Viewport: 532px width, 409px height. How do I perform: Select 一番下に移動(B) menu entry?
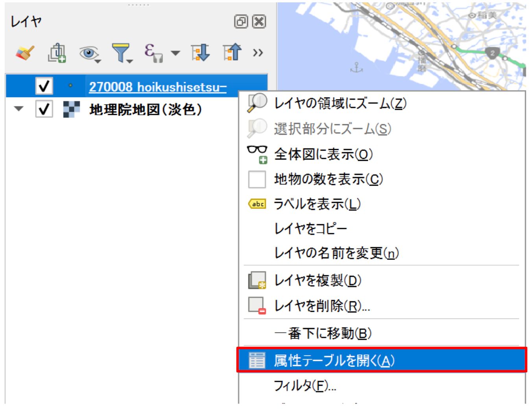point(382,333)
